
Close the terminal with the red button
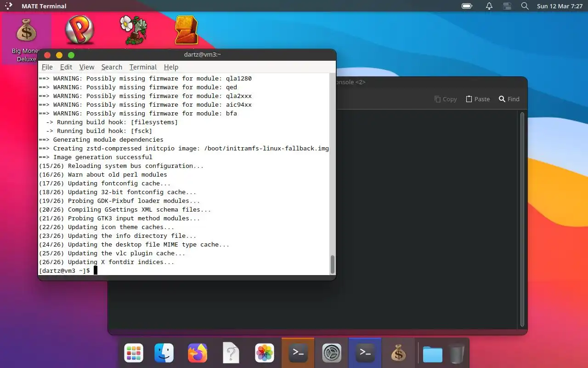47,55
